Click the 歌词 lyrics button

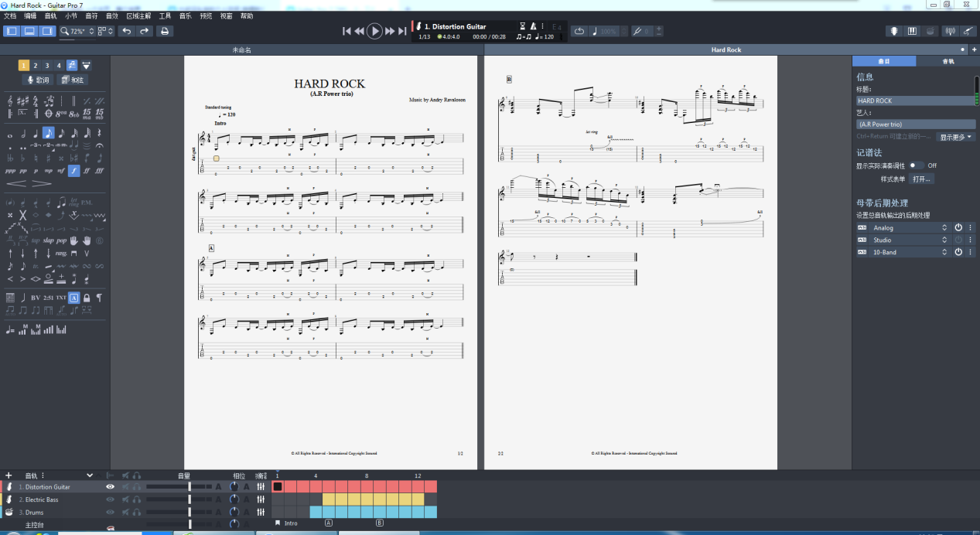38,80
